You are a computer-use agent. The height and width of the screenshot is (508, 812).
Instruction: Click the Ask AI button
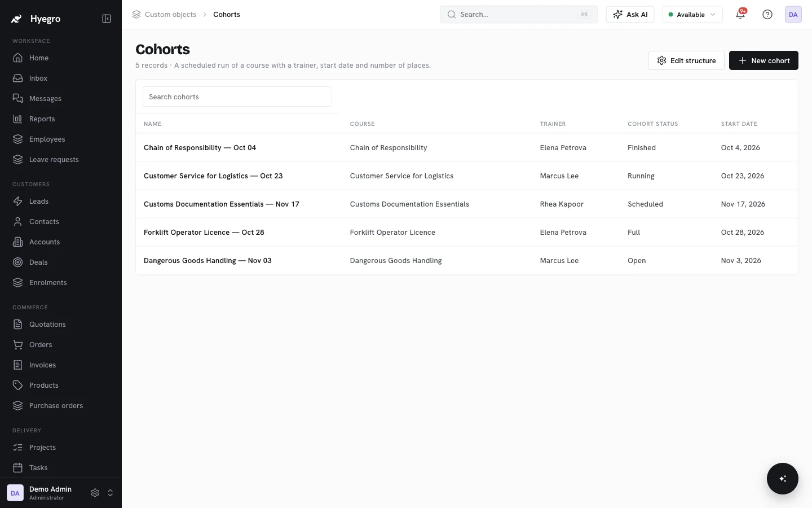pos(630,15)
